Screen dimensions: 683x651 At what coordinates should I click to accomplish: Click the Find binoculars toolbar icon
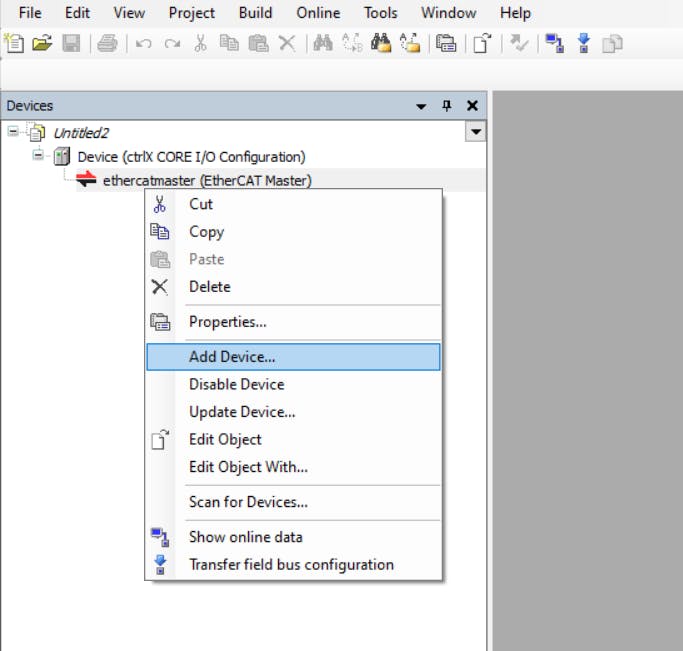tap(323, 44)
